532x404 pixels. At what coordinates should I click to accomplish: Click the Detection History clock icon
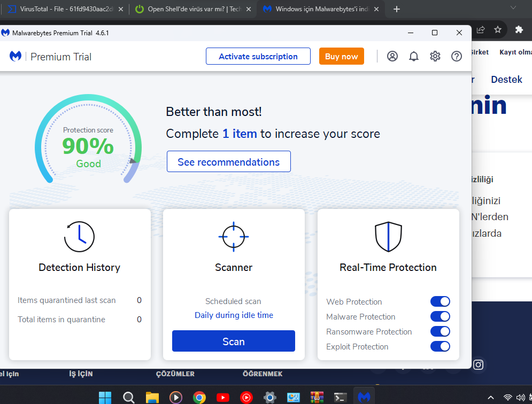tap(79, 236)
